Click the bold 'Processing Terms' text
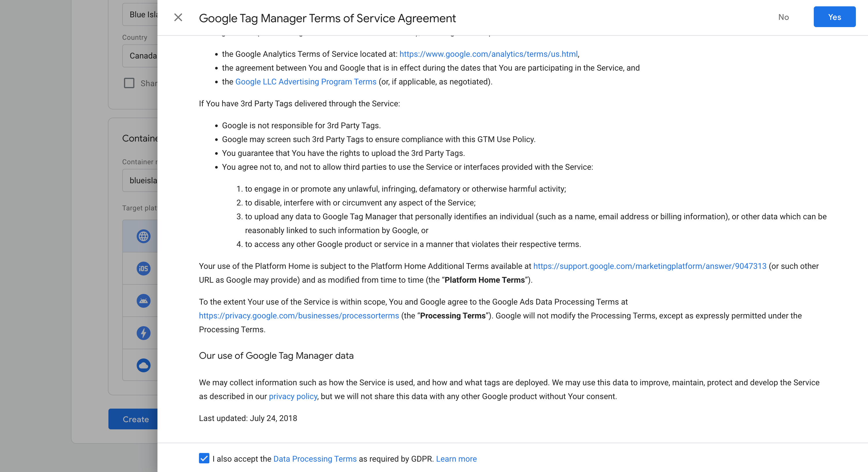 click(x=452, y=316)
